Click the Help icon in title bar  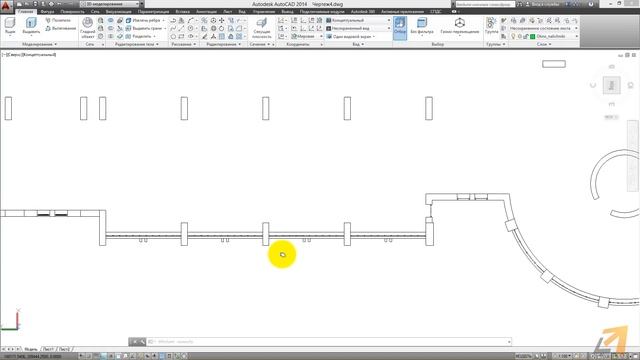coord(591,4)
